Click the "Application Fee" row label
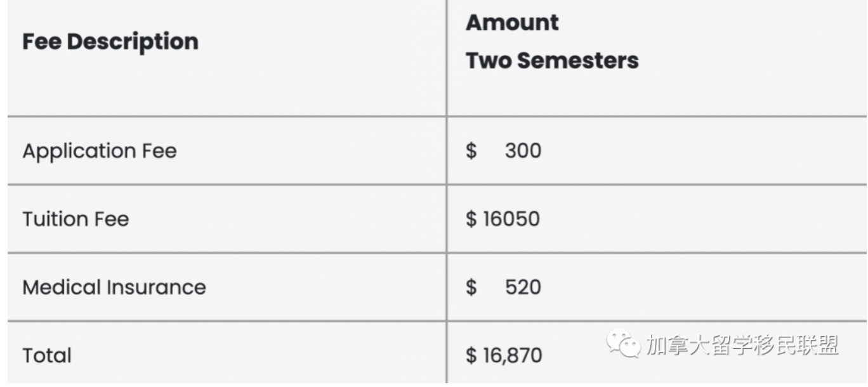 click(100, 151)
